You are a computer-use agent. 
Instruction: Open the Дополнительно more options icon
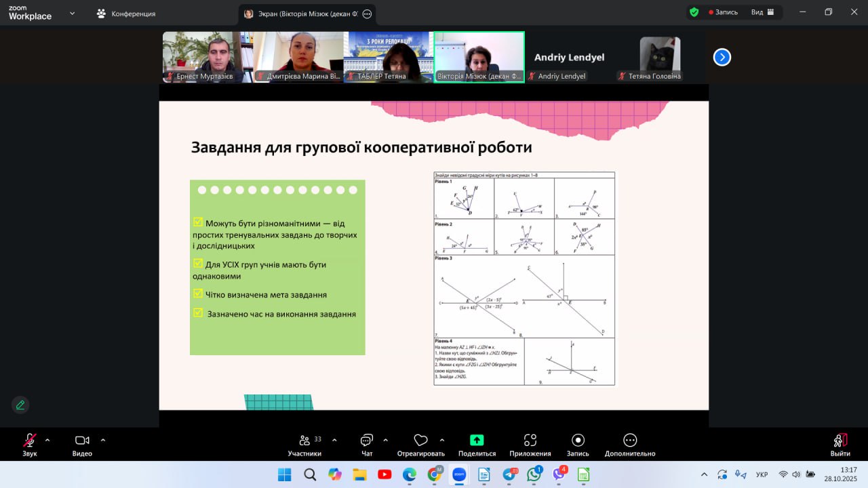[x=630, y=441]
